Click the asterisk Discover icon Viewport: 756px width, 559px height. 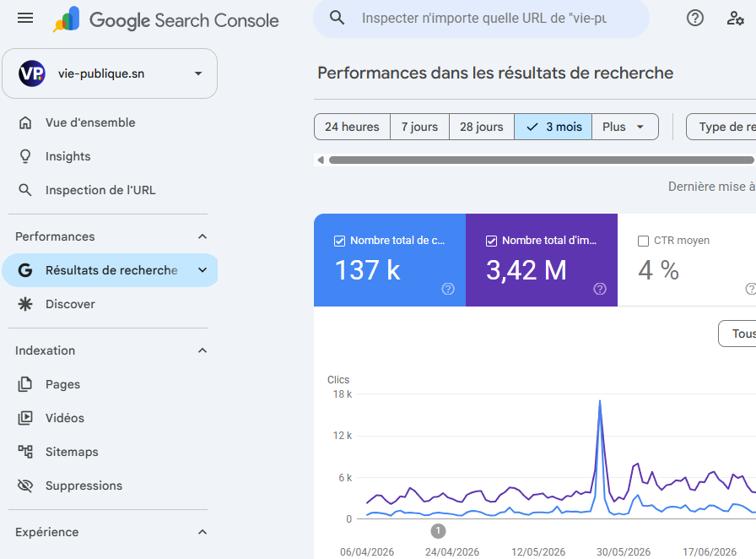tap(25, 304)
